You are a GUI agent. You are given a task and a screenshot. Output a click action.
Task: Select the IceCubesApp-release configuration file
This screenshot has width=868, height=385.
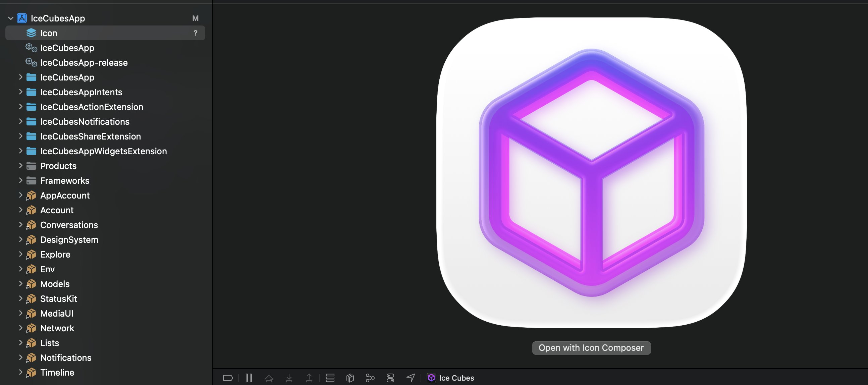pos(84,63)
